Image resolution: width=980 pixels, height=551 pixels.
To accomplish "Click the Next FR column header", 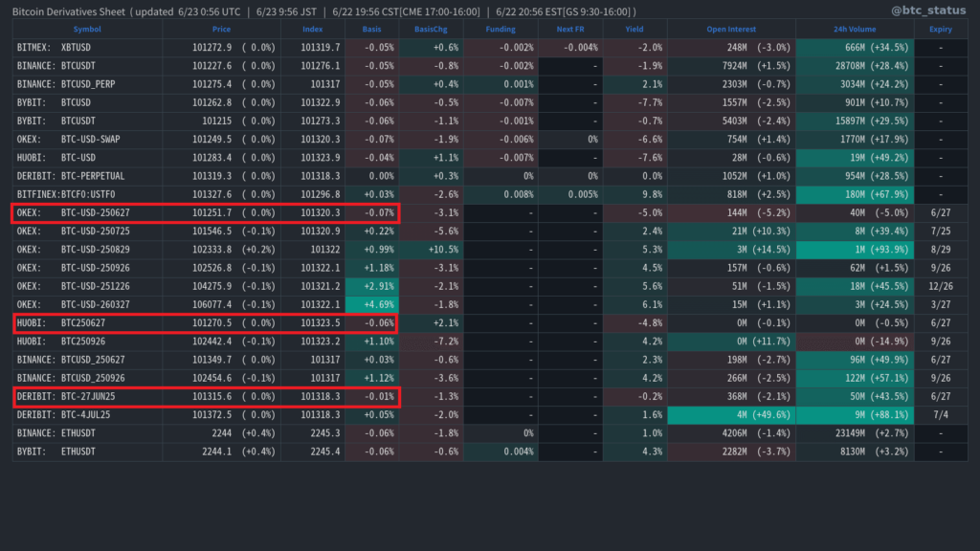I will pyautogui.click(x=570, y=30).
